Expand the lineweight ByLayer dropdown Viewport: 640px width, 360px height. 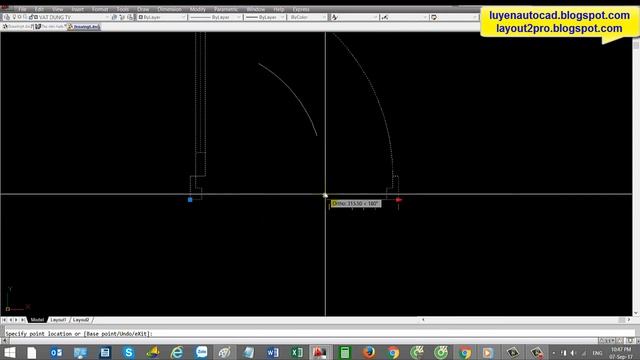click(282, 17)
